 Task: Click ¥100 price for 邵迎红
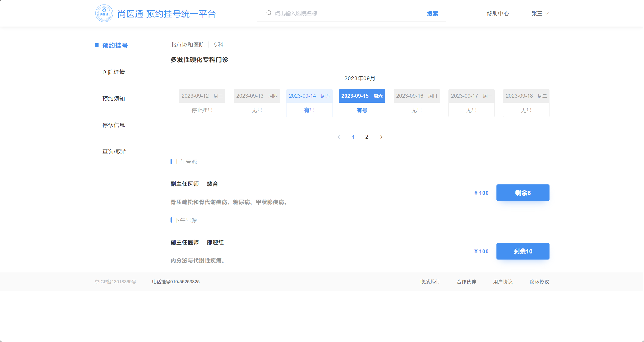click(481, 251)
